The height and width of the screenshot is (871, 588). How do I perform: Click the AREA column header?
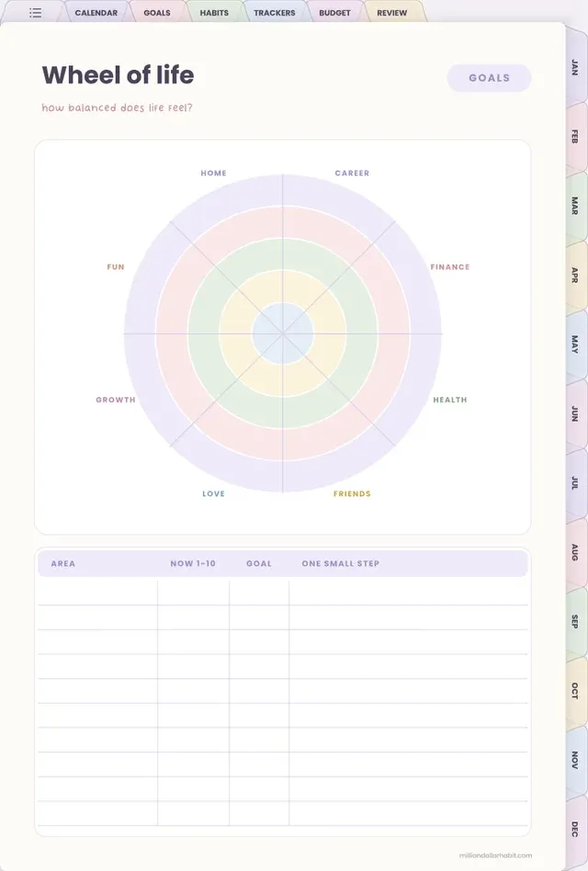(x=63, y=563)
